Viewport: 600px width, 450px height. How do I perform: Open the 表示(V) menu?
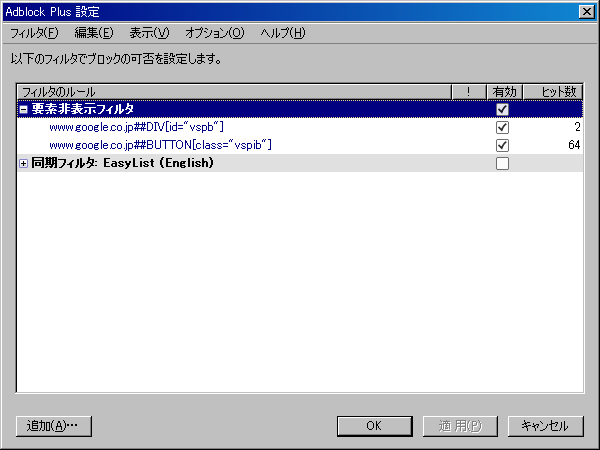pos(149,33)
